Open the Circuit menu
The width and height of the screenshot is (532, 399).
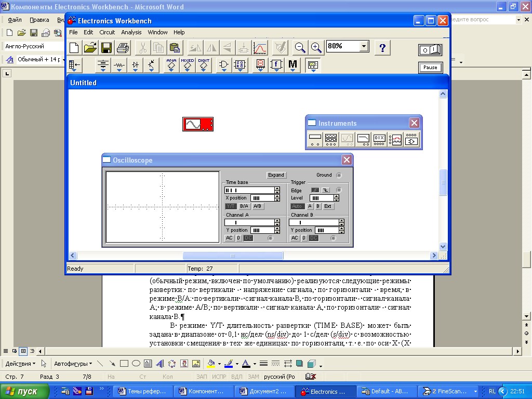pyautogui.click(x=107, y=32)
